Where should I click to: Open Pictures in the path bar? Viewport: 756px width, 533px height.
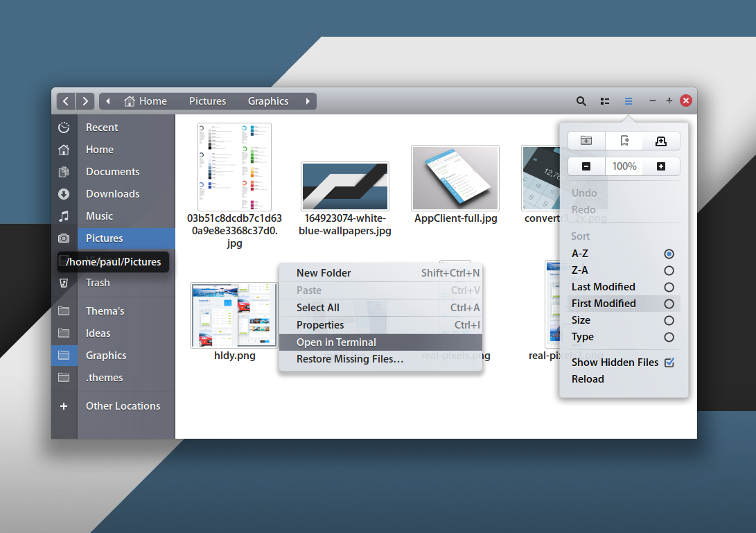[207, 101]
